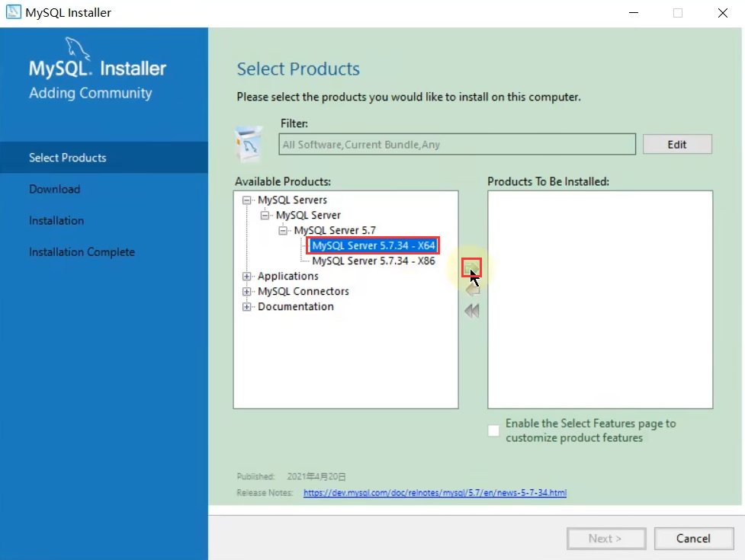The height and width of the screenshot is (560, 745).
Task: Click the MySQL dolphin logo
Action: tap(78, 49)
